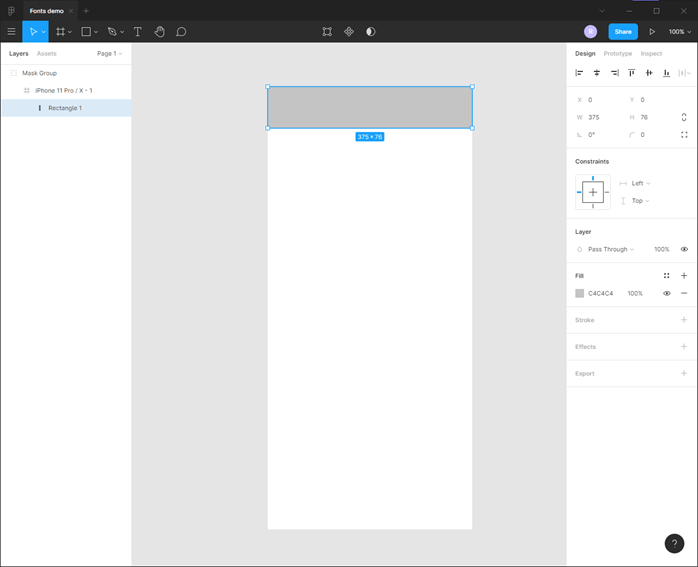This screenshot has width=698, height=567.
Task: Open the Figma main hamburger menu
Action: coord(12,32)
